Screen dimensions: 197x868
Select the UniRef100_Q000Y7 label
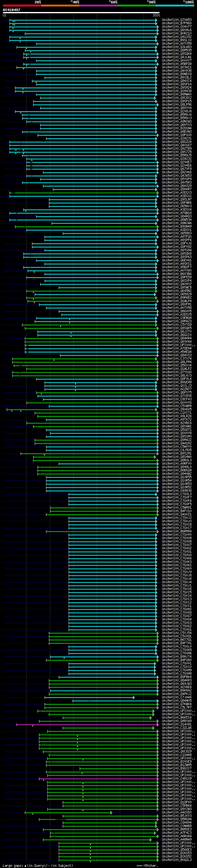click(177, 61)
